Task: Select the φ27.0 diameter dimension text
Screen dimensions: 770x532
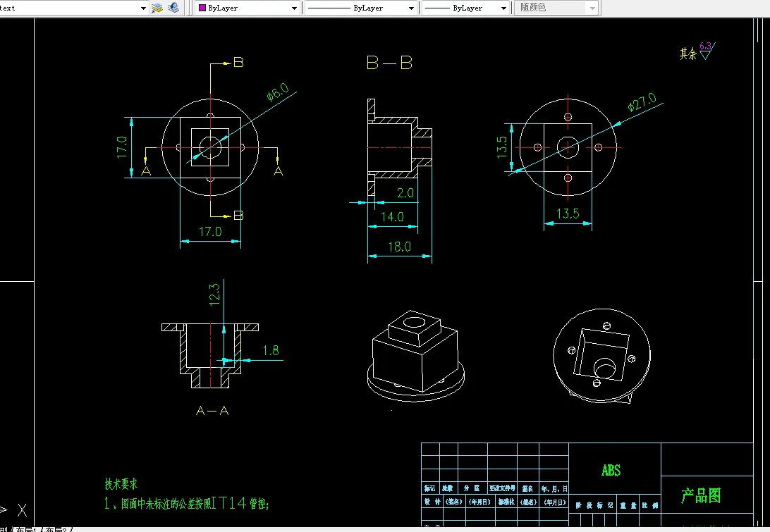Action: tap(642, 102)
